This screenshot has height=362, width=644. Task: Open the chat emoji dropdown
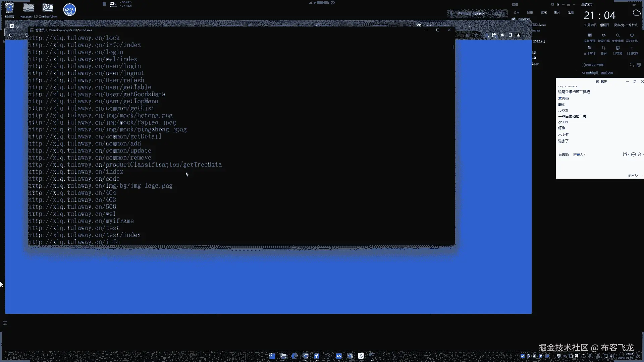tap(626, 155)
